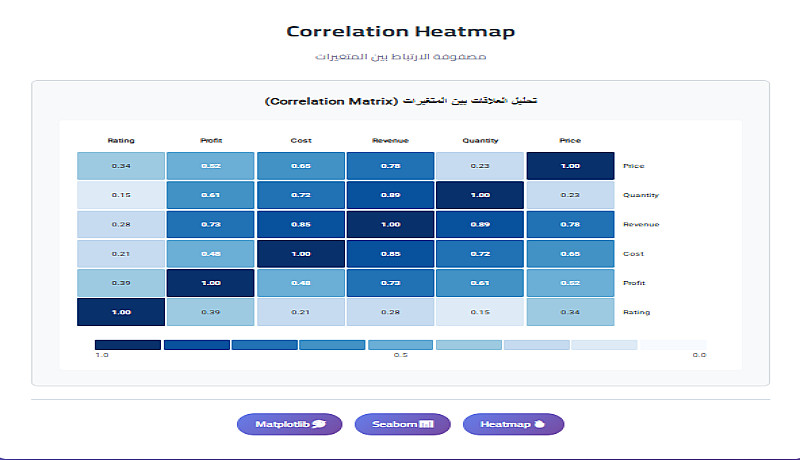800x460 pixels.
Task: Select the 0.89 cell in the Quantity row
Action: 390,196
